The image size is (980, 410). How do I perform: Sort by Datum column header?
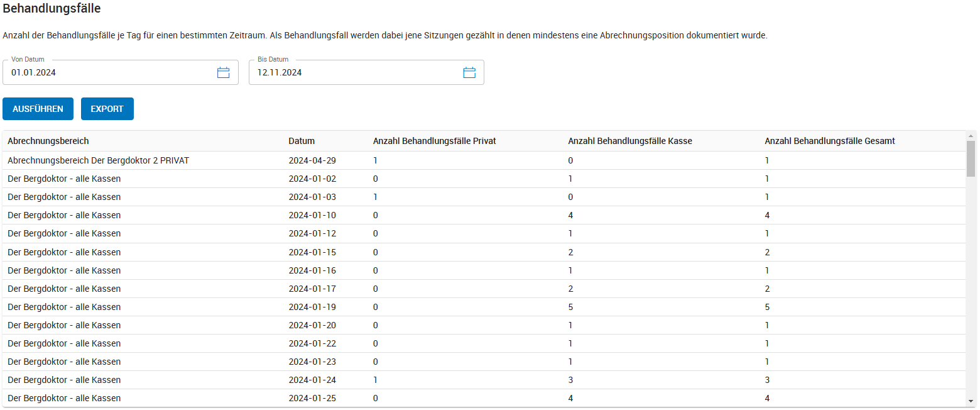click(x=302, y=141)
